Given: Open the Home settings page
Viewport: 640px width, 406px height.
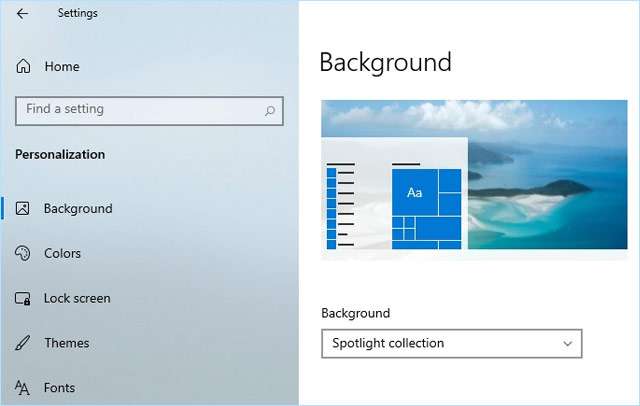Looking at the screenshot, I should point(62,67).
